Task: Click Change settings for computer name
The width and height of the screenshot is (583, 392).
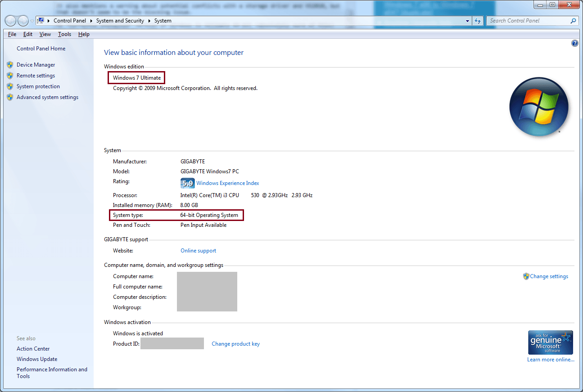Action: pyautogui.click(x=549, y=276)
